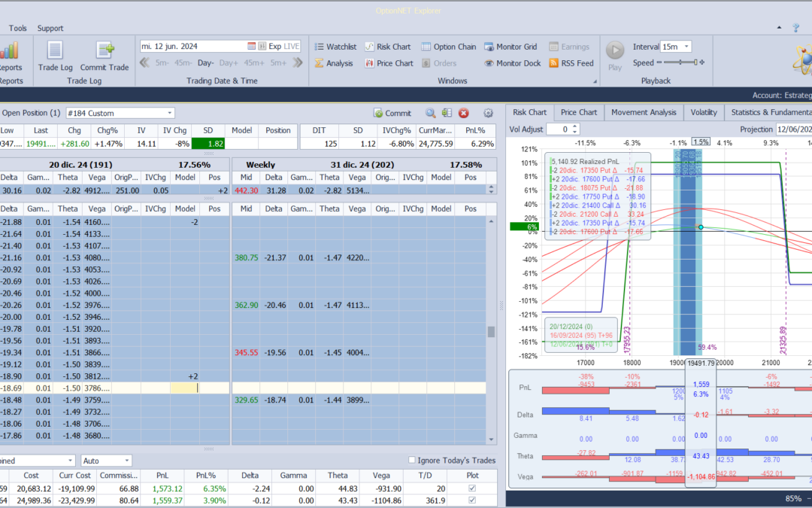This screenshot has height=508, width=812.
Task: Step back 45 minutes with 45m-
Action: coord(183,62)
